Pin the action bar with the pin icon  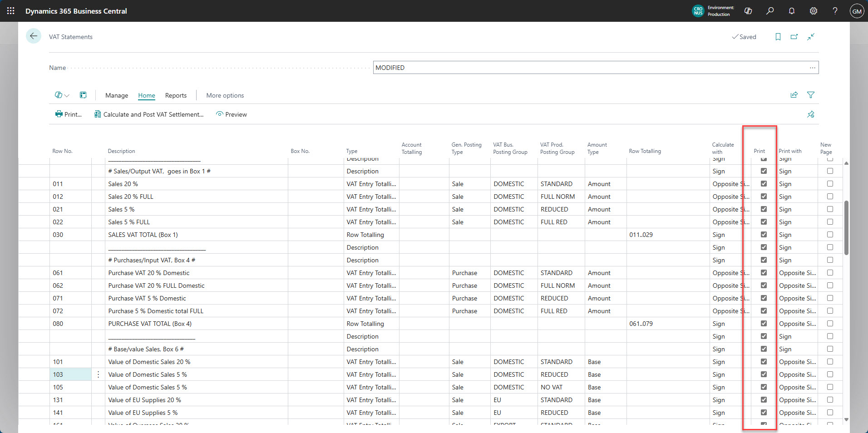click(810, 114)
